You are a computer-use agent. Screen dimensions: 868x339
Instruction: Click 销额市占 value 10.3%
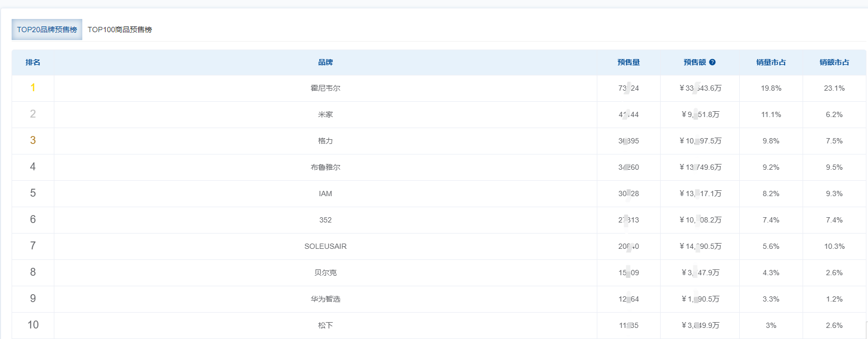(x=834, y=246)
